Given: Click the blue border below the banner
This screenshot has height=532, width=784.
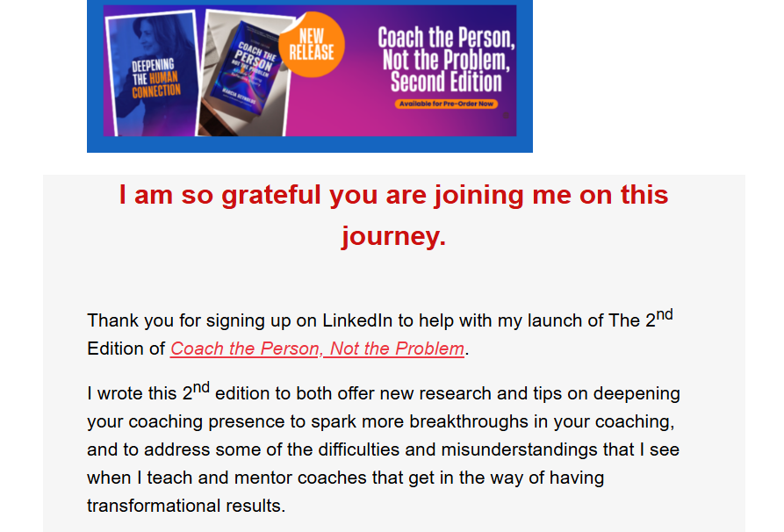Looking at the screenshot, I should point(309,145).
